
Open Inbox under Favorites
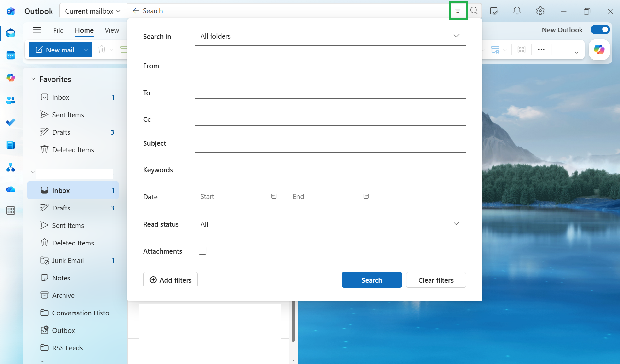tap(73, 97)
